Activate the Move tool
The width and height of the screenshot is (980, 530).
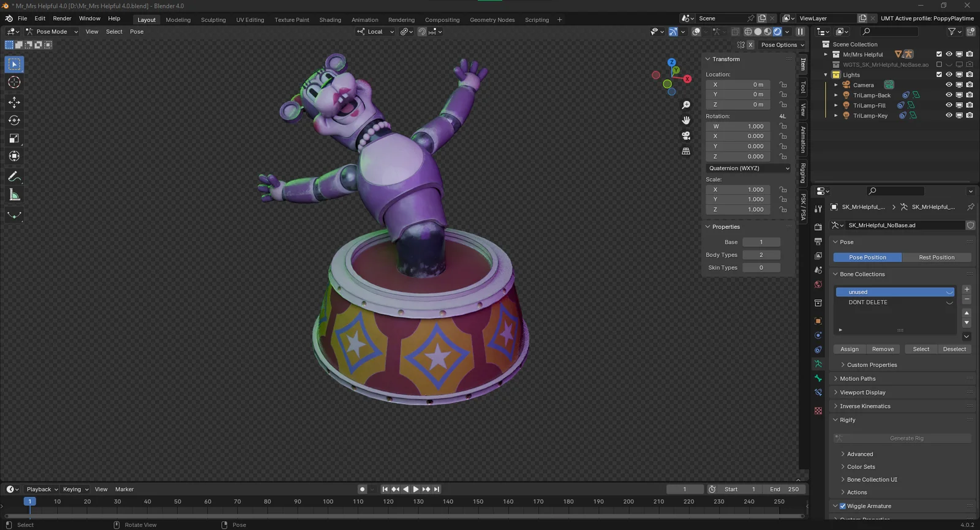[14, 102]
